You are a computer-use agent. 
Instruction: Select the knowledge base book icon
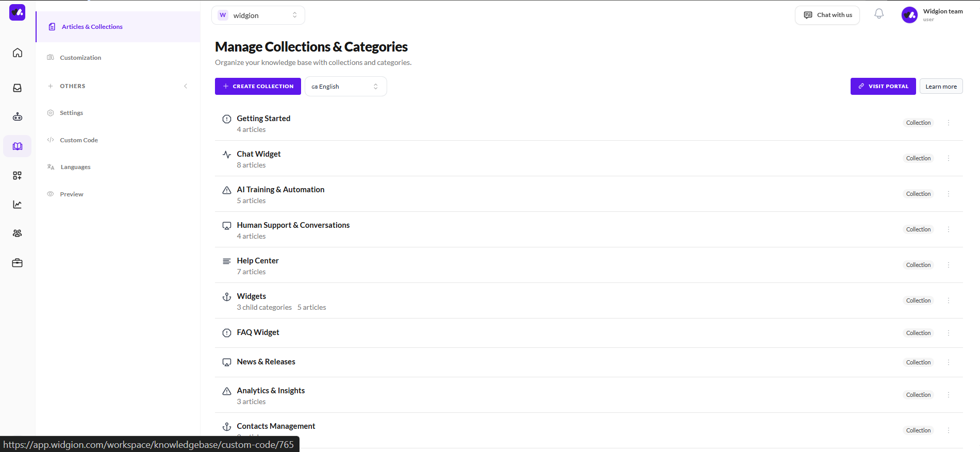[x=18, y=146]
